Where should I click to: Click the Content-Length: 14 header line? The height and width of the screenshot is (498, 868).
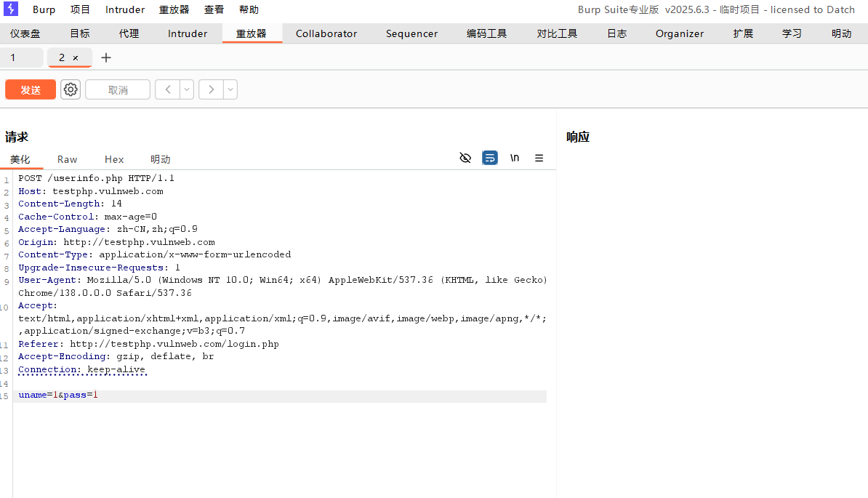70,204
